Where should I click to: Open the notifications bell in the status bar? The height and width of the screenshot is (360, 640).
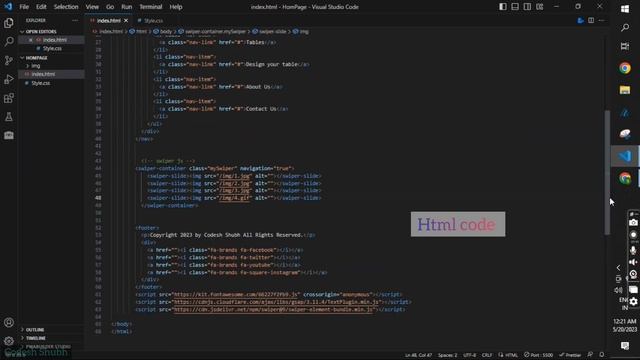pyautogui.click(x=602, y=355)
